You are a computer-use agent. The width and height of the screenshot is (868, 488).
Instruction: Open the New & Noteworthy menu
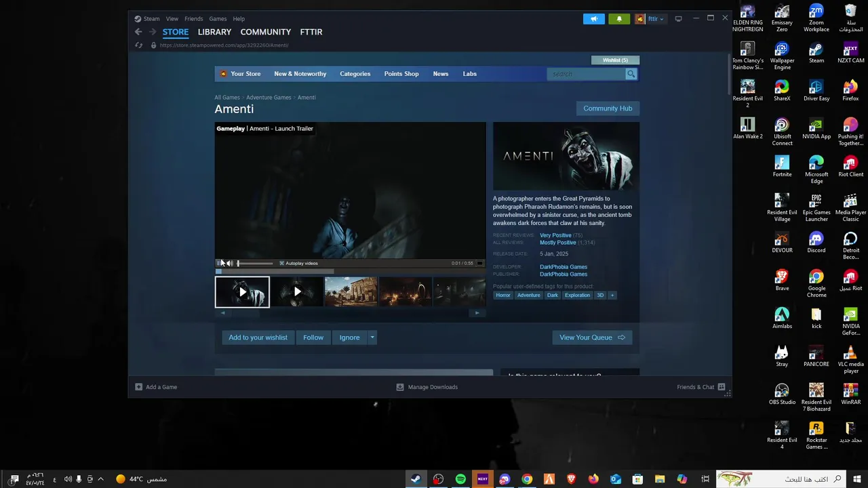click(x=300, y=74)
